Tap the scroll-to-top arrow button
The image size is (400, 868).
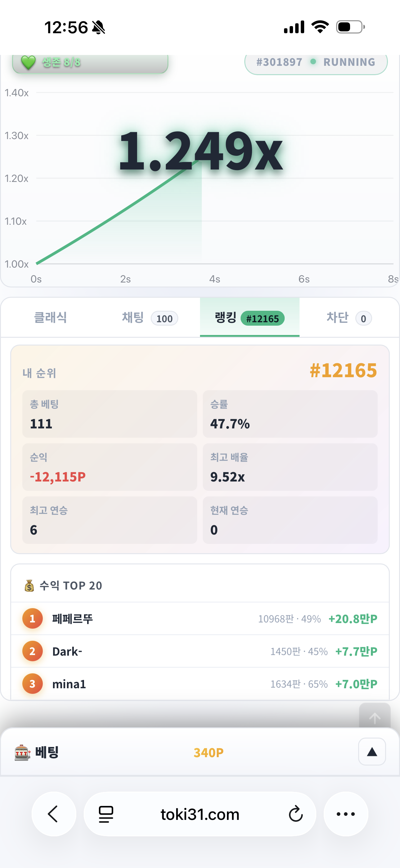click(x=375, y=717)
